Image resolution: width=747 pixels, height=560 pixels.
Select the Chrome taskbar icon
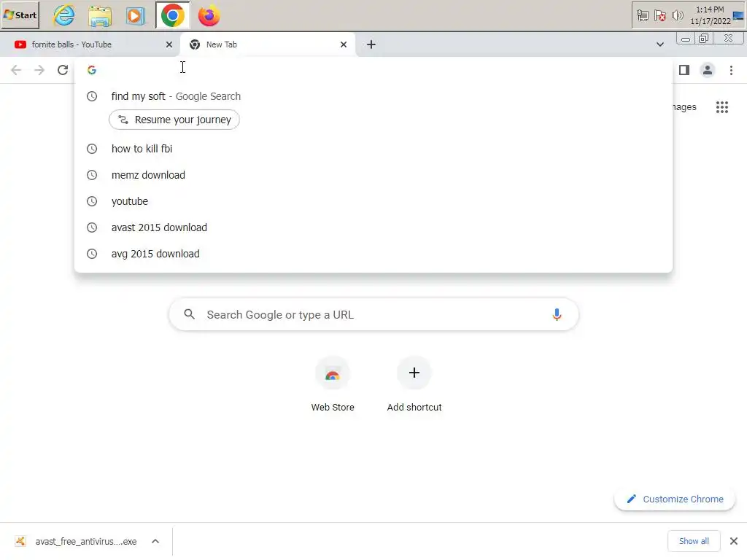172,16
